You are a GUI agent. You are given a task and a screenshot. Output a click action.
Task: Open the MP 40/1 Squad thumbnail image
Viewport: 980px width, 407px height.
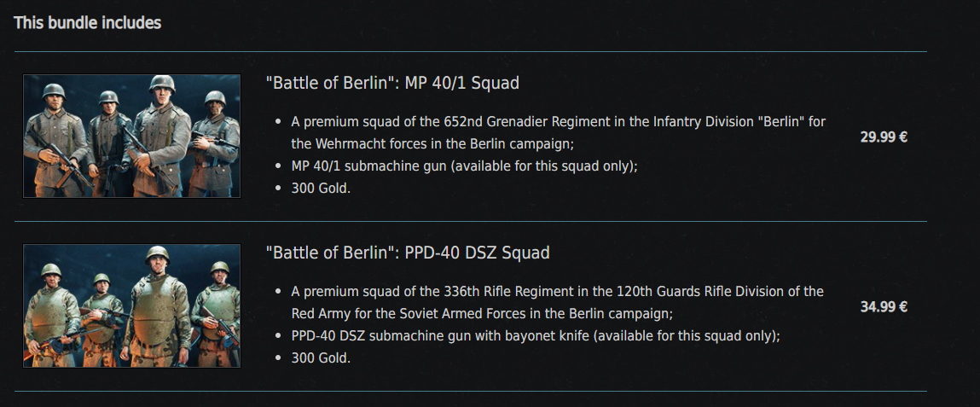131,137
